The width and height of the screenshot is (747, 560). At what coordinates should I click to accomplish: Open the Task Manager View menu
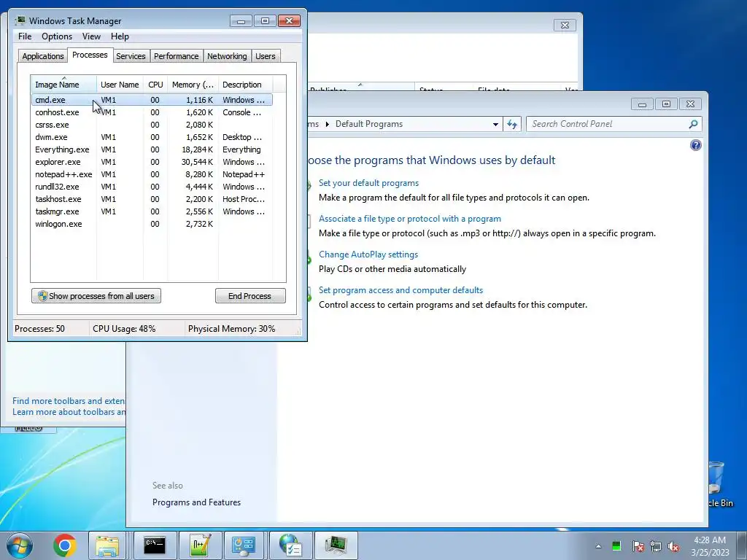91,36
